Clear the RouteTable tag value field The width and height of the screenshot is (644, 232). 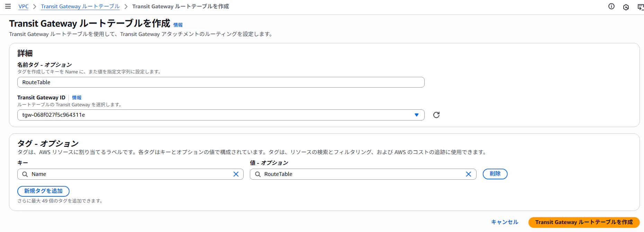click(469, 174)
